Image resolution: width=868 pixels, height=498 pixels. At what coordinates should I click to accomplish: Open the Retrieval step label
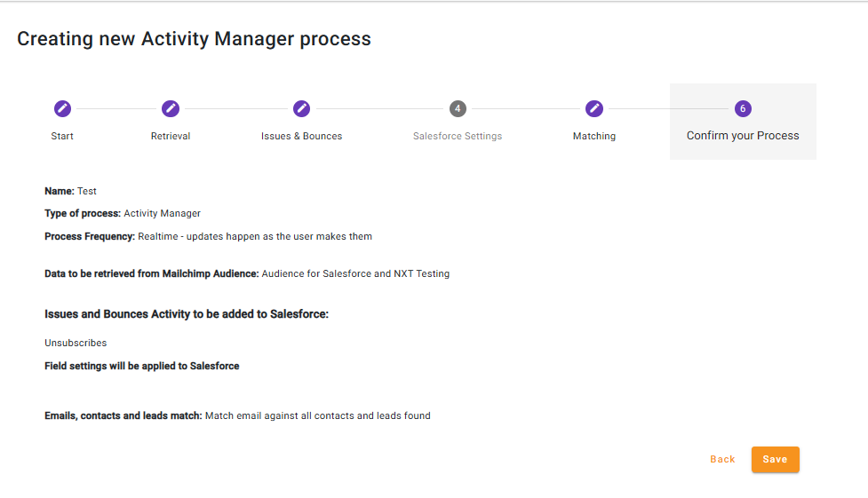171,136
